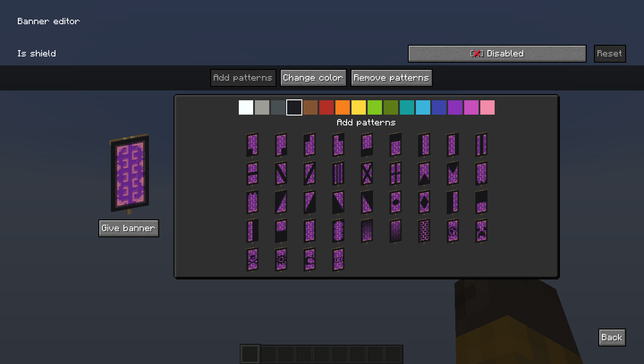644x364 pixels.
Task: Click the Reset button for Is shield
Action: pyautogui.click(x=610, y=54)
